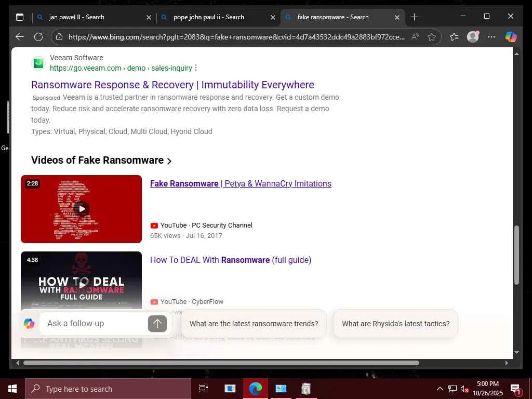Launch Copilot from the toolbar icon

click(x=511, y=37)
